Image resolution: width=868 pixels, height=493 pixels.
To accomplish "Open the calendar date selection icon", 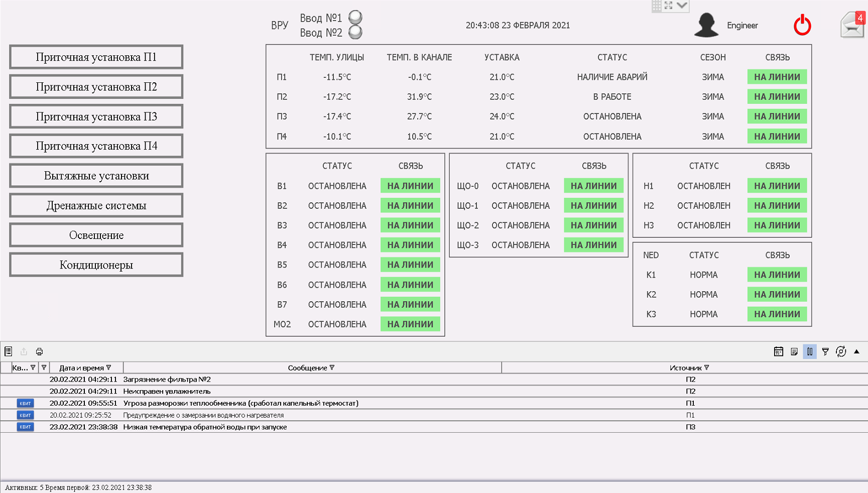I will tap(779, 351).
